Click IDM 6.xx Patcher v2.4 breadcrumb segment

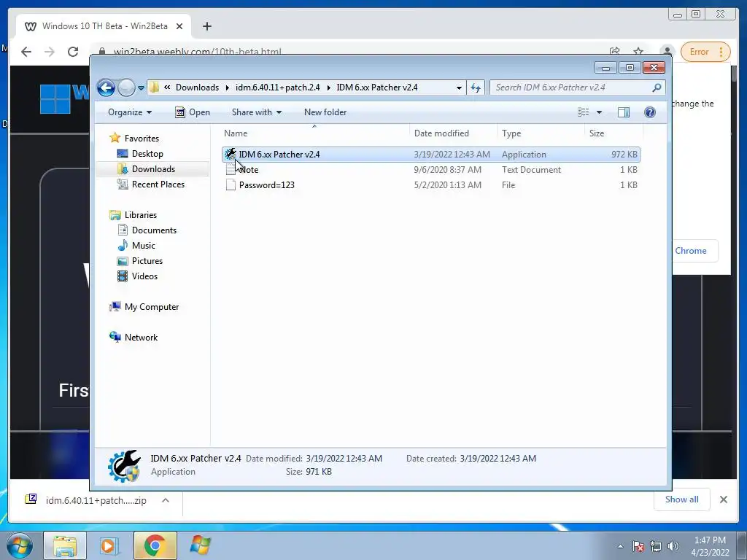point(377,87)
